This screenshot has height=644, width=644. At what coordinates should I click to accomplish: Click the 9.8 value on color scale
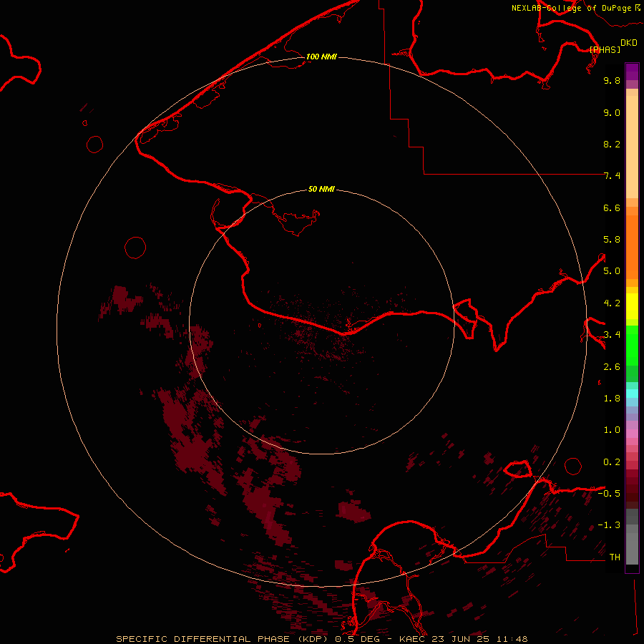(x=612, y=80)
